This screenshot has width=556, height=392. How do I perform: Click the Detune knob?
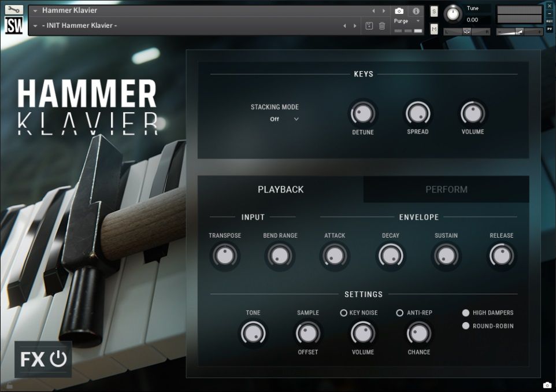[x=363, y=114]
